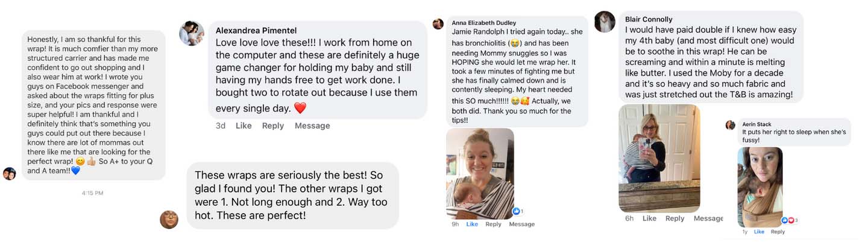View reactions on Aerin Stack's photo

(790, 220)
